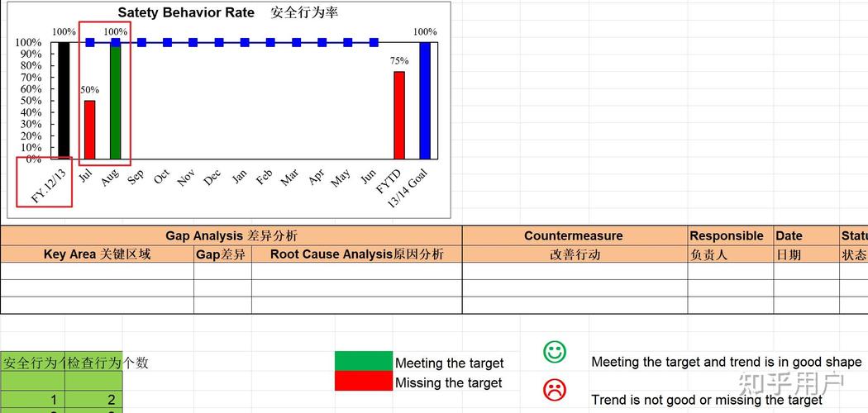Click the red FYTD bar in chart
Image resolution: width=868 pixels, height=413 pixels.
pos(399,115)
